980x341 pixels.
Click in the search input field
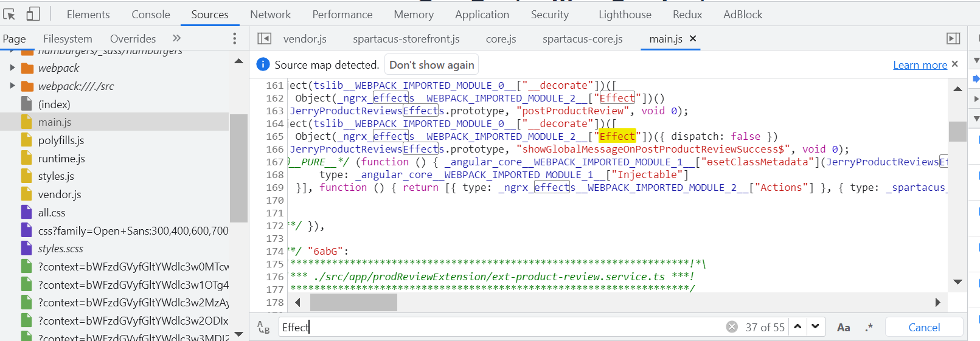pyautogui.click(x=501, y=327)
